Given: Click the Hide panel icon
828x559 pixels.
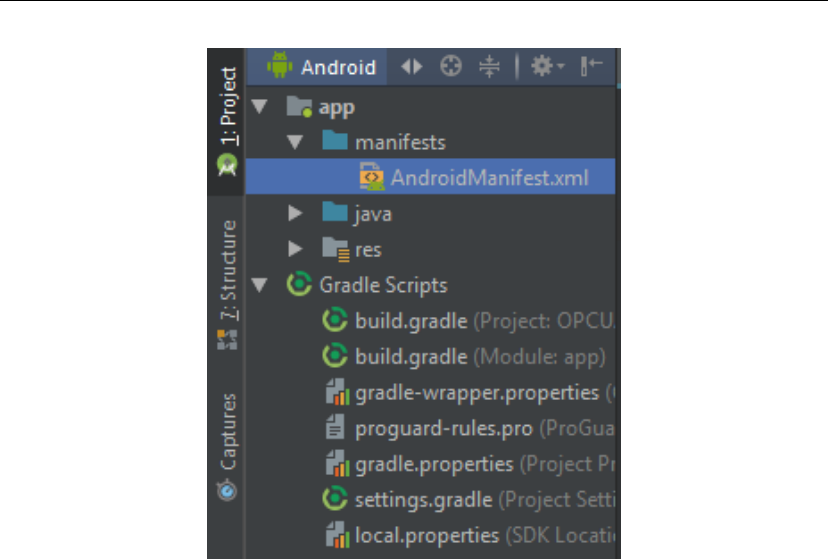Looking at the screenshot, I should [x=591, y=66].
